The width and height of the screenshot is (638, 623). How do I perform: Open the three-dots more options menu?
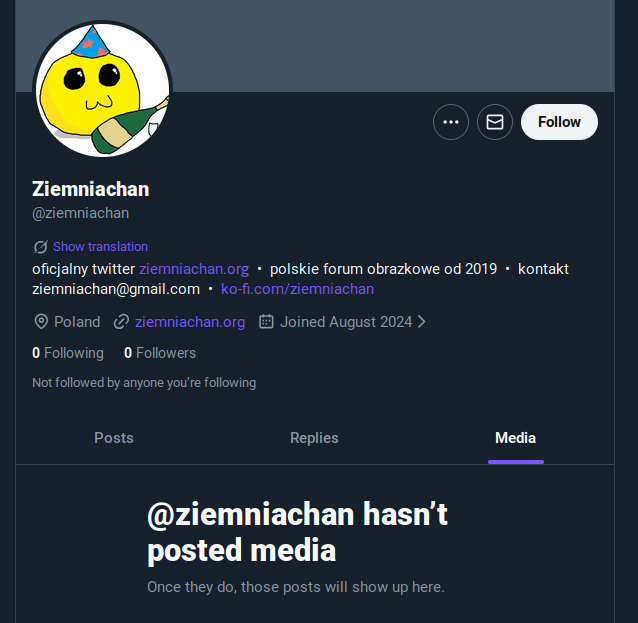[x=451, y=122]
